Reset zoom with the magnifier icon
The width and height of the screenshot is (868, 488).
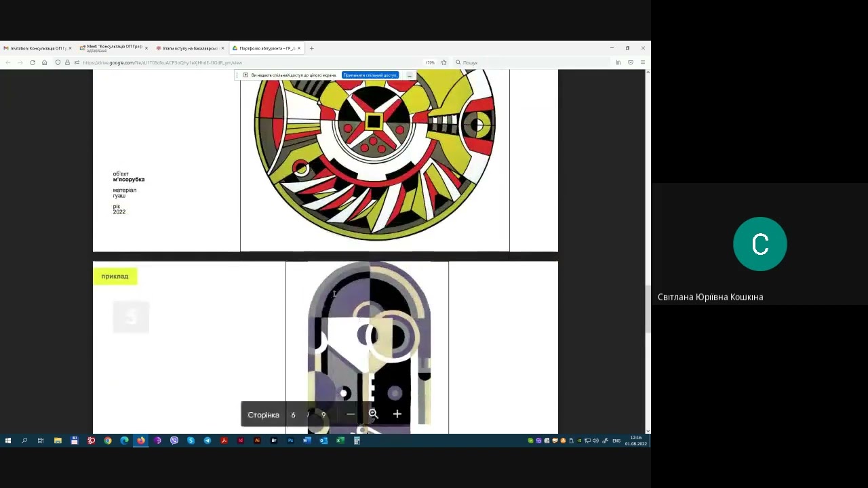pyautogui.click(x=373, y=414)
